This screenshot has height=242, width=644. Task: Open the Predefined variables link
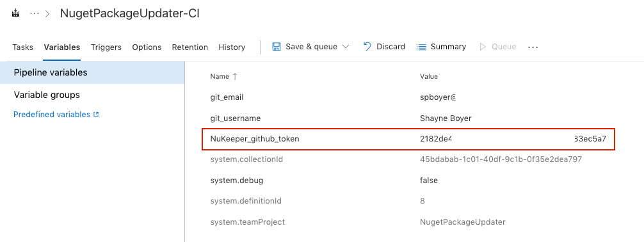coord(52,115)
